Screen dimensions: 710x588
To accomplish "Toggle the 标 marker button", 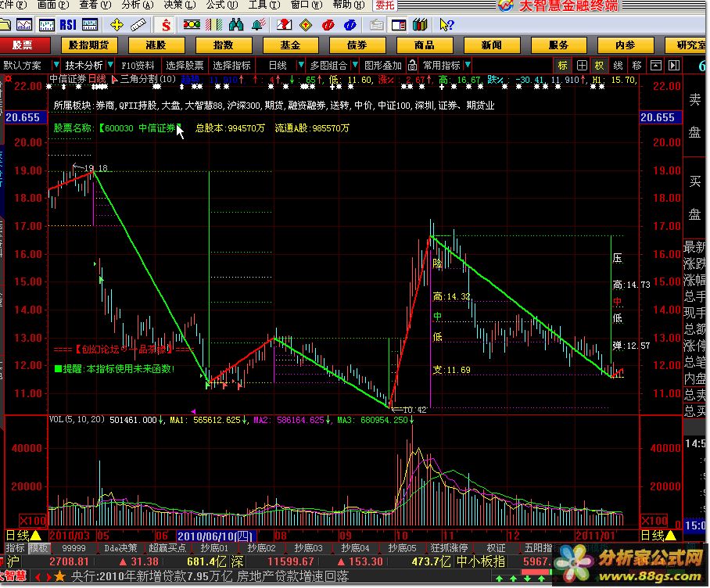I will [563, 65].
